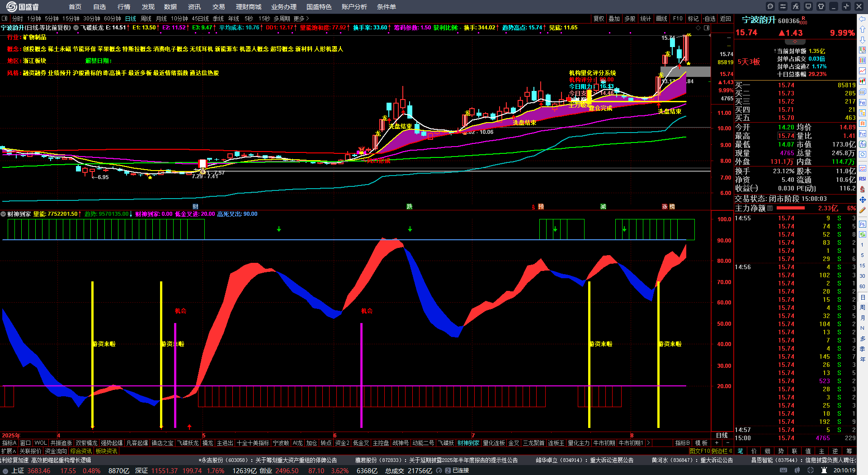The image size is (868, 475).
Task: Expand more indicator tabs with > arrow
Action: pyautogui.click(x=649, y=443)
